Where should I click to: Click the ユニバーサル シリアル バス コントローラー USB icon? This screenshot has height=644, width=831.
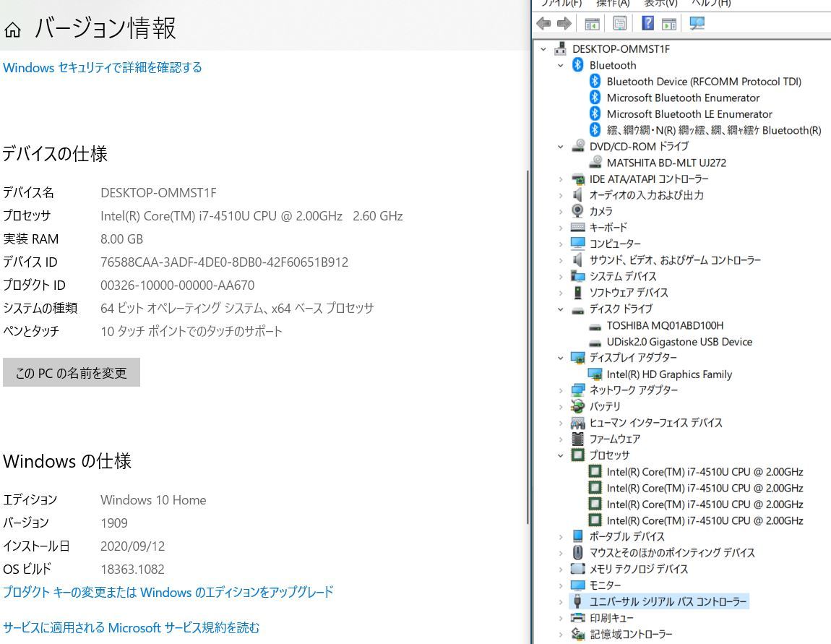(577, 601)
